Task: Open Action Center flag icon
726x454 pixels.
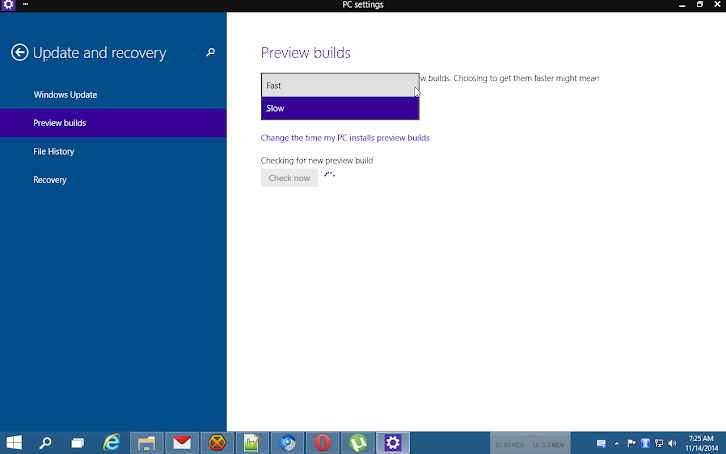Action: (631, 443)
